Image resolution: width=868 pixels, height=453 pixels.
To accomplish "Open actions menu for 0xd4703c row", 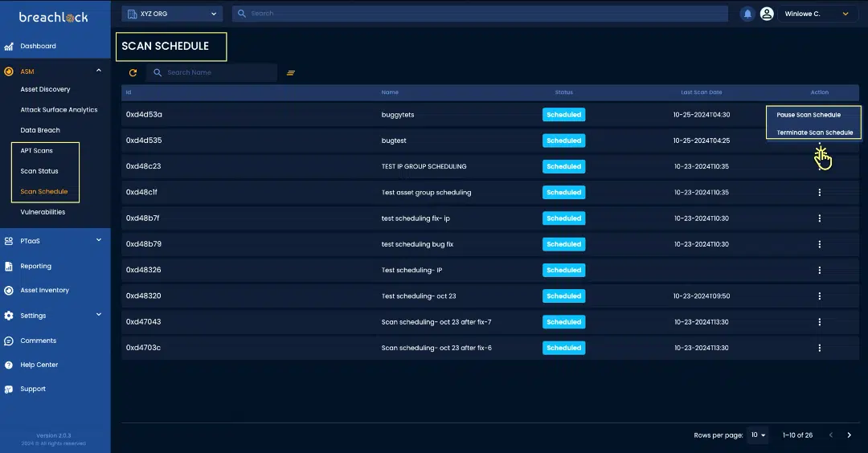I will [820, 348].
